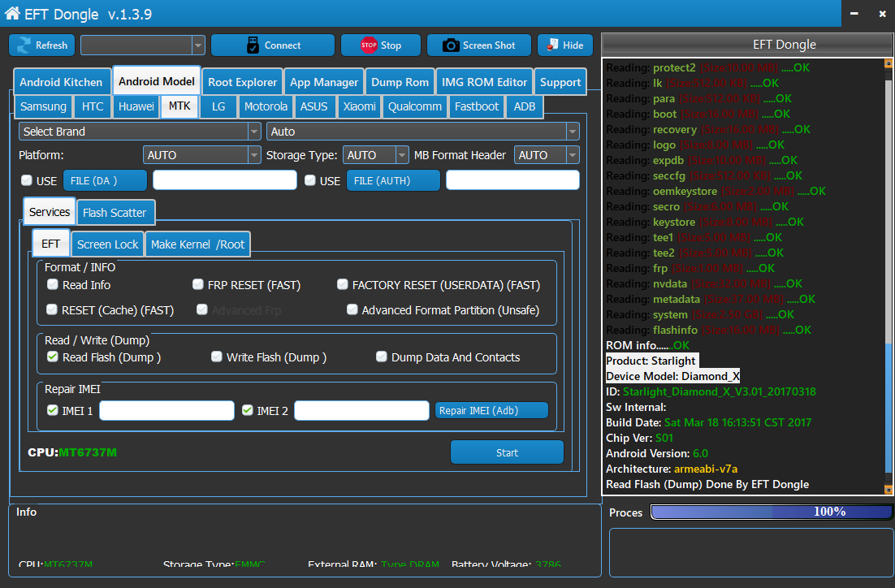Click the camera Screen Shot icon
The height and width of the screenshot is (588, 895).
(451, 45)
